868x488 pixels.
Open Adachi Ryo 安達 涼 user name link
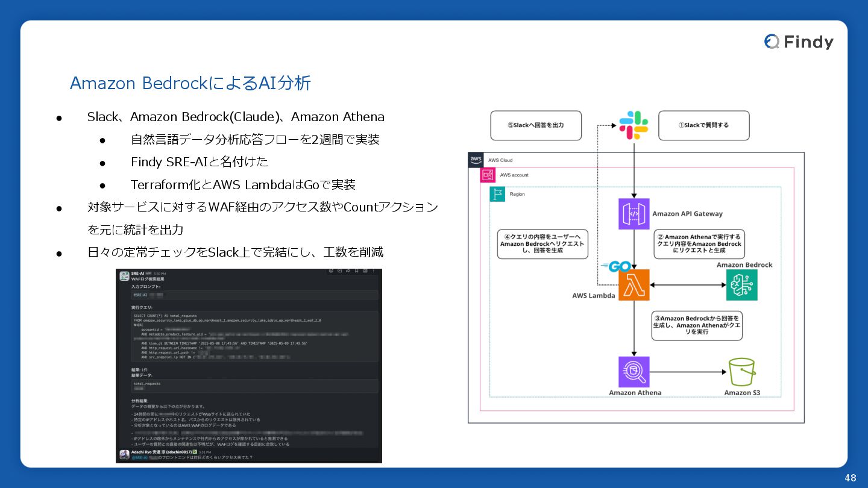[161, 452]
